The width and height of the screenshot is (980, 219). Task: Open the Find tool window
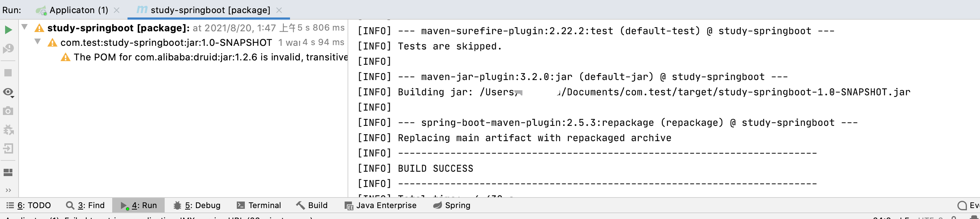coord(86,205)
